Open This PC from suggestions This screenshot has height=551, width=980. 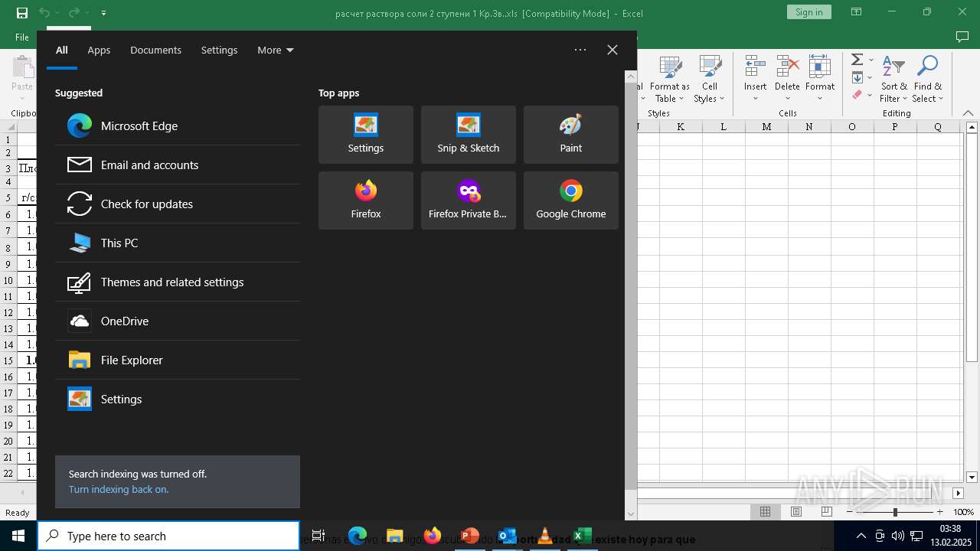pyautogui.click(x=178, y=243)
